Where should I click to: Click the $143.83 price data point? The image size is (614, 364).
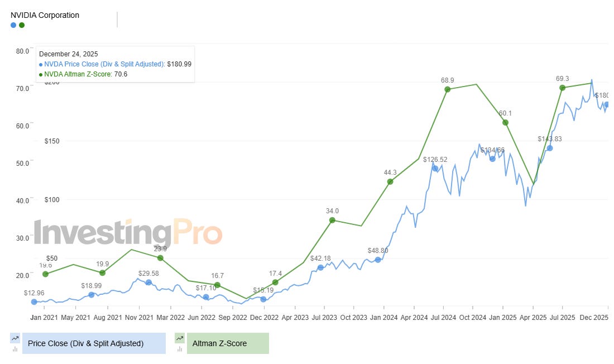pos(550,148)
